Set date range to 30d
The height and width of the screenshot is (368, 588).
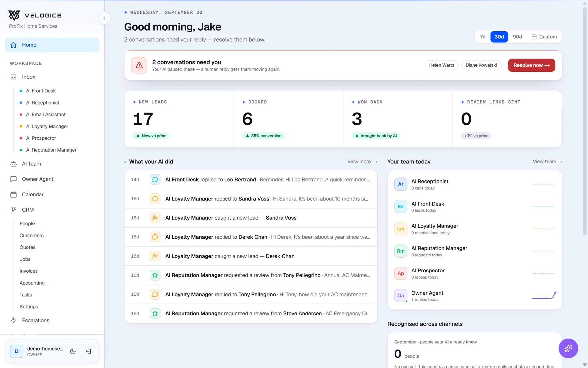[x=499, y=37]
